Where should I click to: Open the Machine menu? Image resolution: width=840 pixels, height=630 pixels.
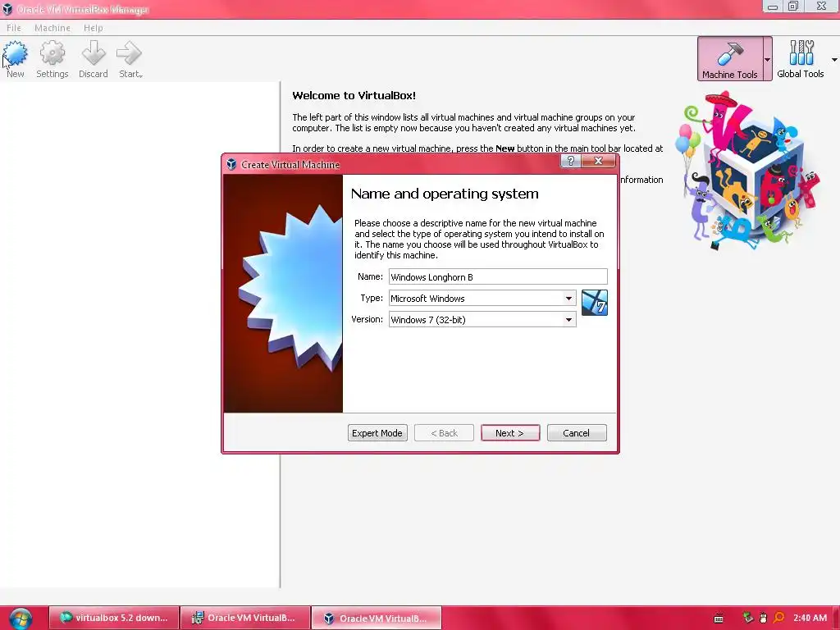[x=52, y=28]
